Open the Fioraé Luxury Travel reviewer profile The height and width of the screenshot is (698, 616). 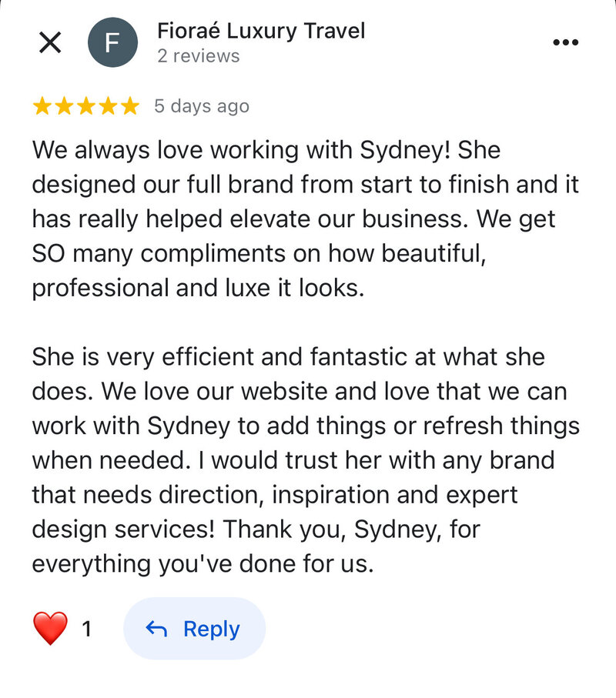click(261, 31)
